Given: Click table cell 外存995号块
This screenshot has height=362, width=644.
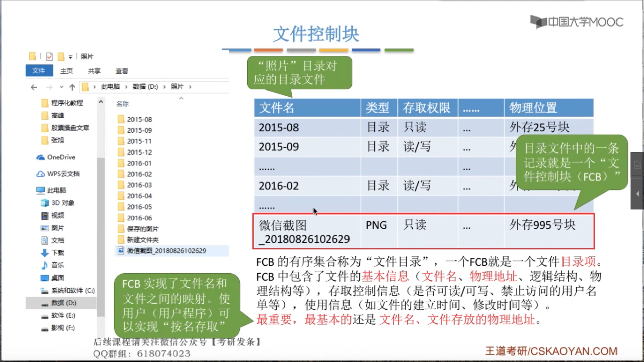Looking at the screenshot, I should click(549, 231).
